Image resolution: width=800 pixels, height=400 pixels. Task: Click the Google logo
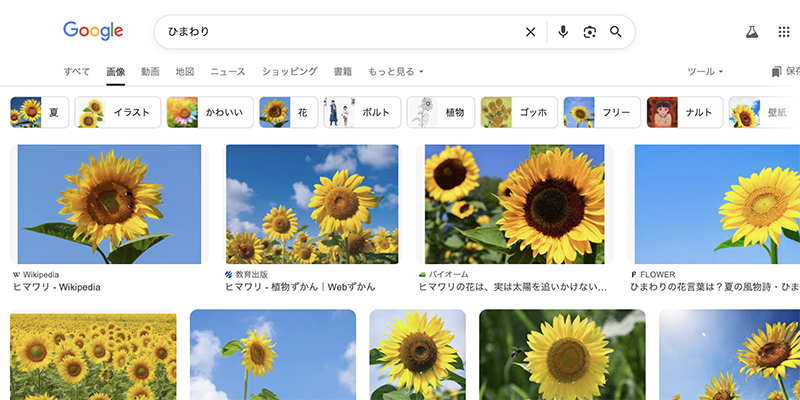pos(93,31)
